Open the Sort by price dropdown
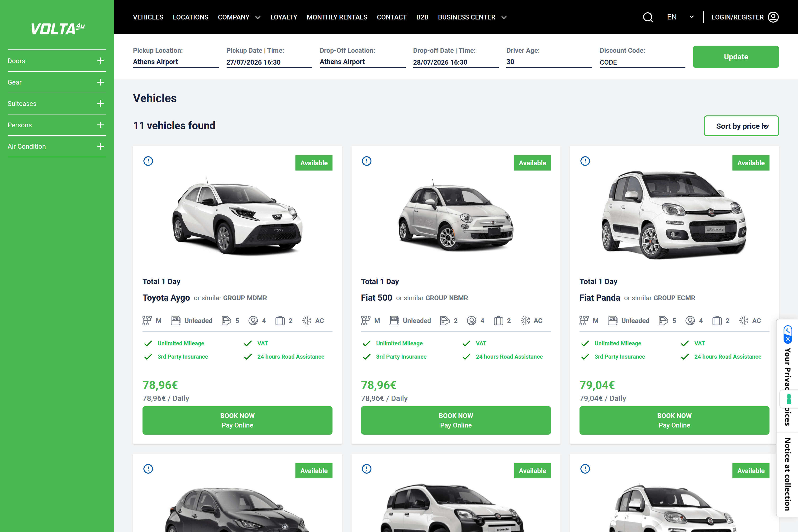Viewport: 798px width, 532px height. click(741, 126)
